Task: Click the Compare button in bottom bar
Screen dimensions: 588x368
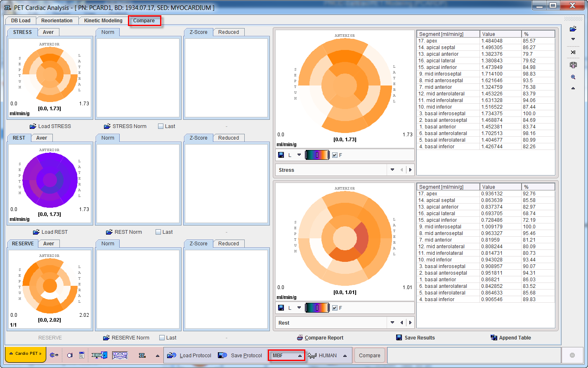Action: coord(370,355)
